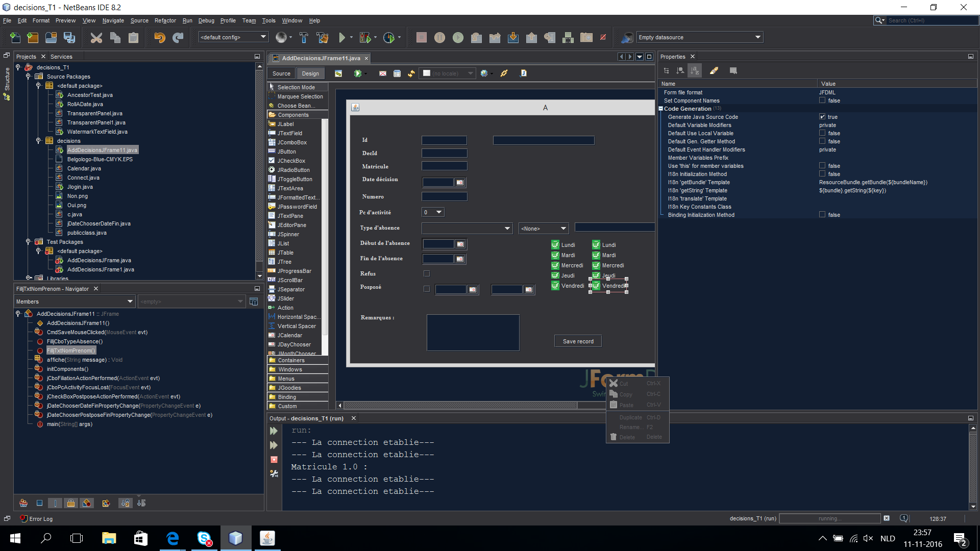
Task: Click the Build Project hammer icon
Action: point(303,37)
